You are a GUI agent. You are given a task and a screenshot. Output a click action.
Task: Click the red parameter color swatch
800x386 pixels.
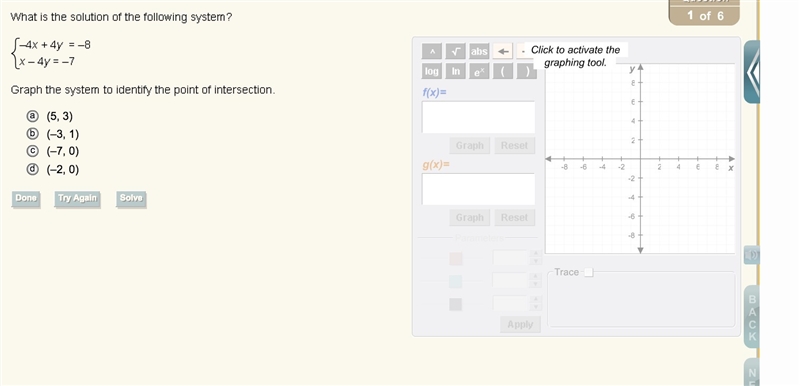point(456,259)
